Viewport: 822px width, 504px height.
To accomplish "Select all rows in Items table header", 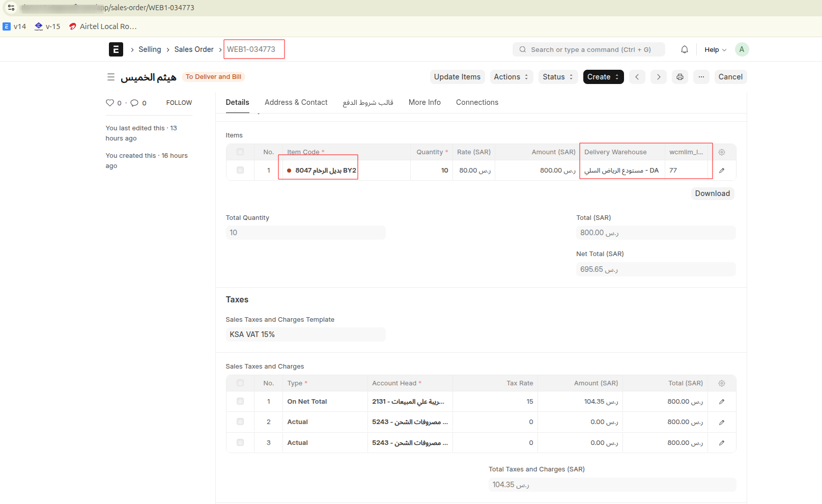I will tap(240, 152).
